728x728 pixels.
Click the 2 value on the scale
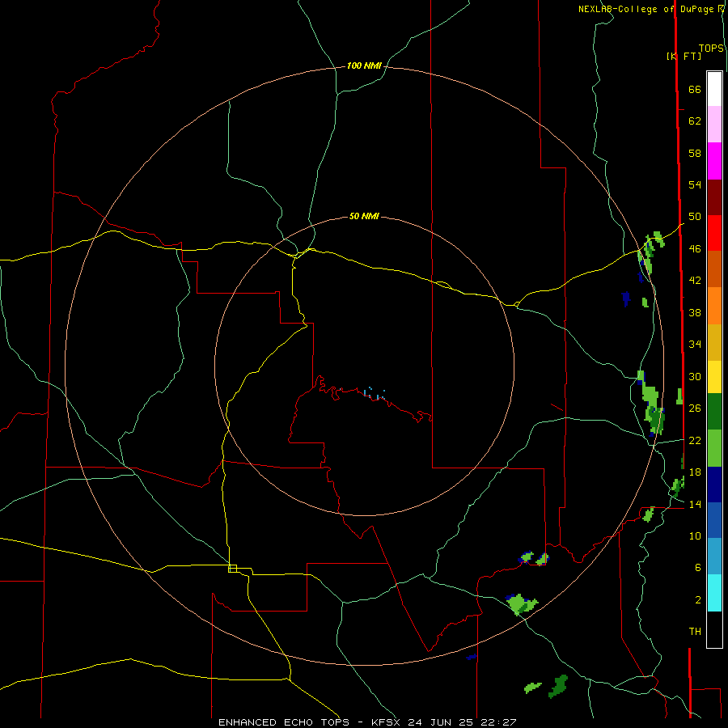(x=698, y=600)
